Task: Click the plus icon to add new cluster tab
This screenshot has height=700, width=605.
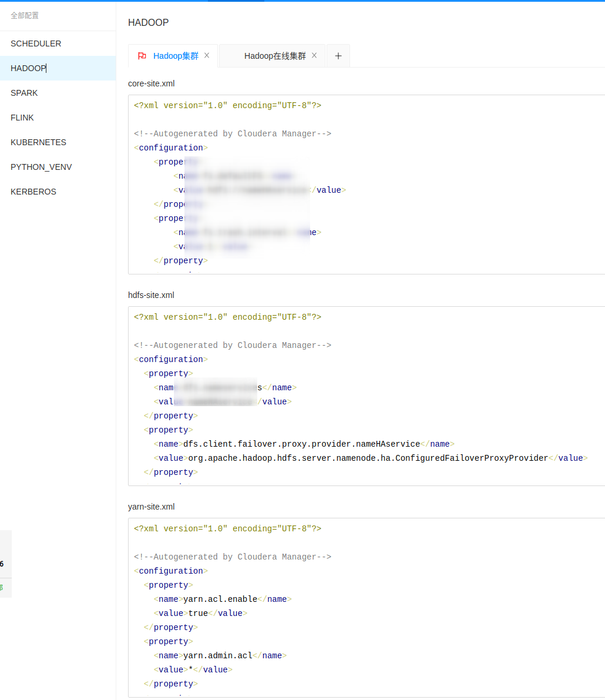Action: click(338, 55)
